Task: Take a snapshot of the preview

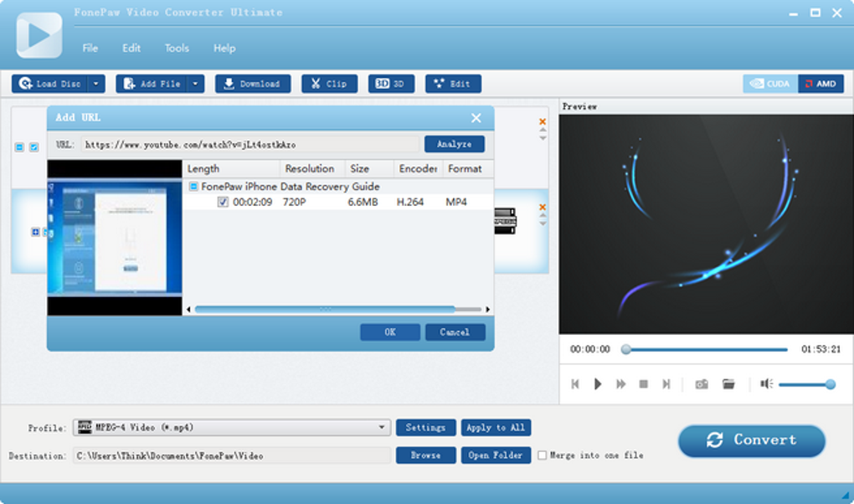Action: (x=702, y=384)
